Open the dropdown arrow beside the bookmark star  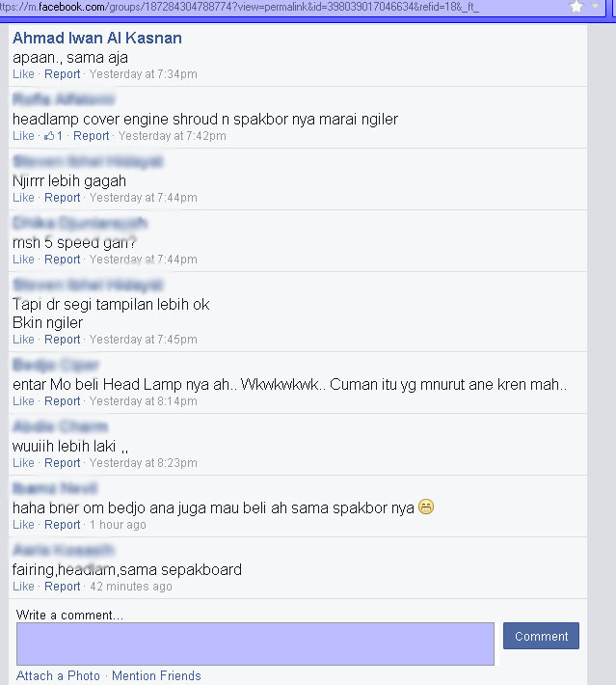(595, 6)
